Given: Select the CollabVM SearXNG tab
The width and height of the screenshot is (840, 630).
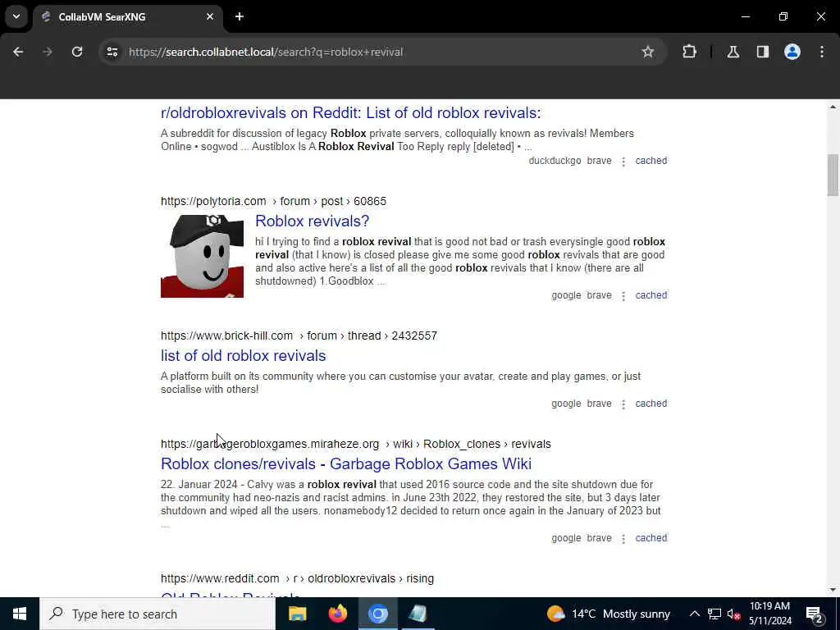Looking at the screenshot, I should click(x=127, y=16).
